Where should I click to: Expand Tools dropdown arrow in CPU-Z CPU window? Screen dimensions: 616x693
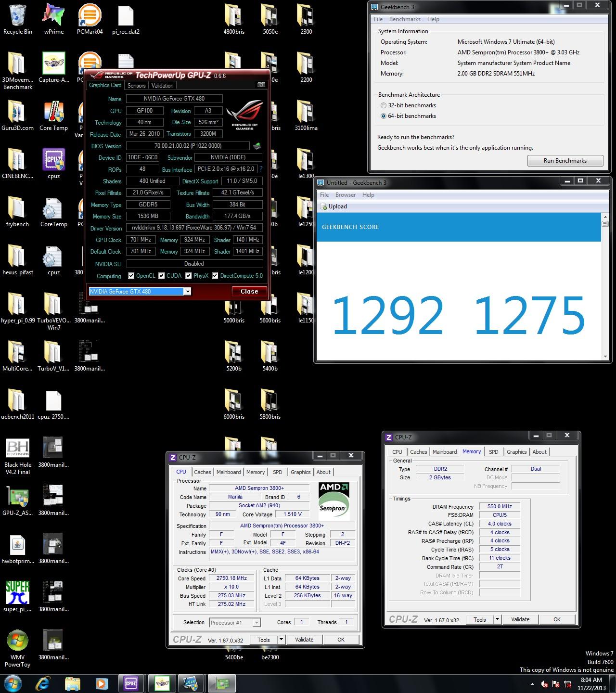point(282,640)
